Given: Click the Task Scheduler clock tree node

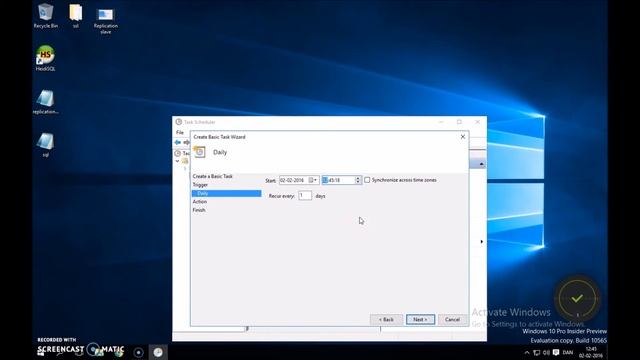Looking at the screenshot, I should click(x=178, y=153).
